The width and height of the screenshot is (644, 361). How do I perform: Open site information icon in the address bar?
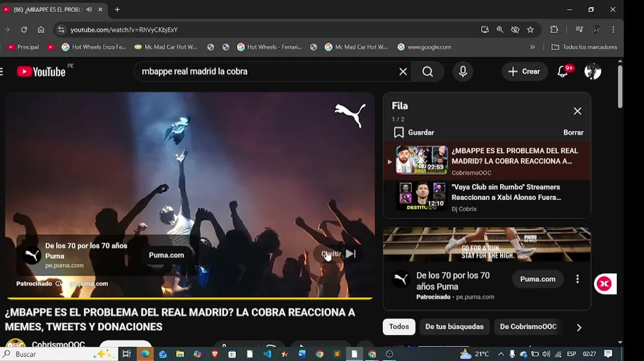pos(61,30)
